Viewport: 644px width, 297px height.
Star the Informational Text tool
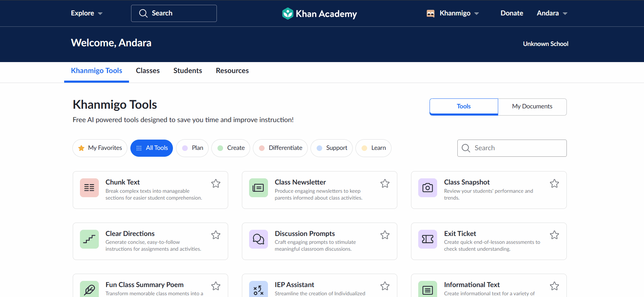pos(554,286)
